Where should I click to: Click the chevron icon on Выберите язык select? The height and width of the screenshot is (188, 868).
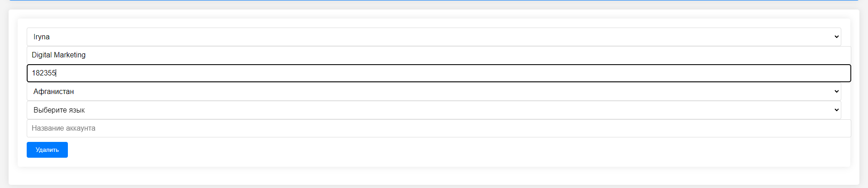(x=836, y=110)
